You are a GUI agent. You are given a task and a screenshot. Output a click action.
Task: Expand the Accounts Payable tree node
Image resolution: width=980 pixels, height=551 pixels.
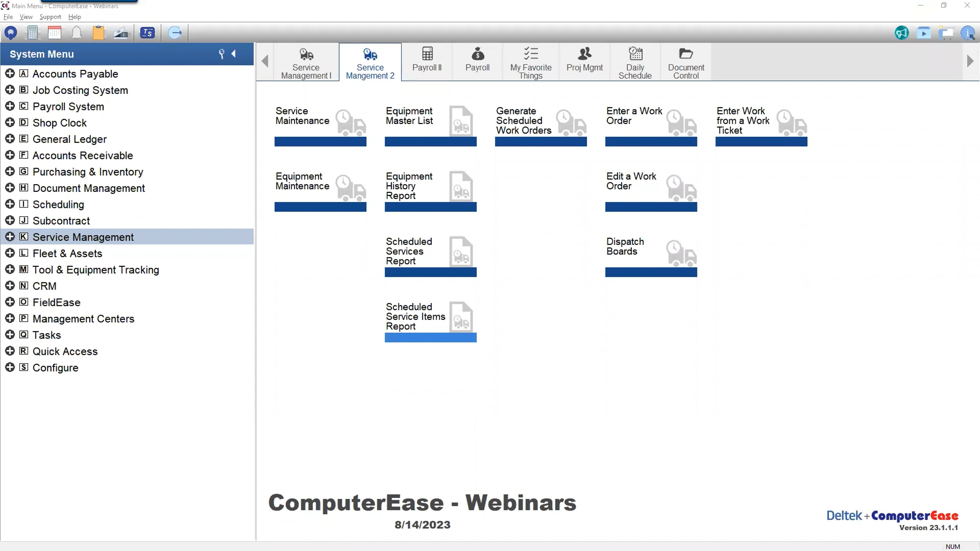click(10, 73)
